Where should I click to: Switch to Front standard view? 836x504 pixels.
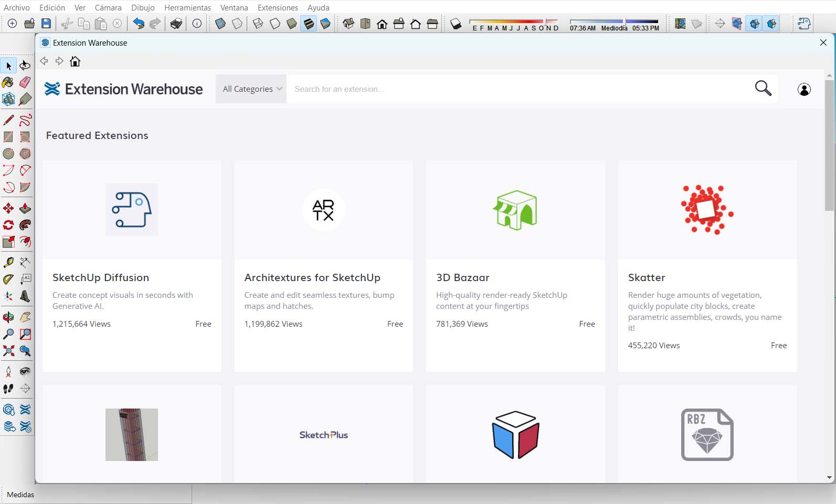(382, 24)
